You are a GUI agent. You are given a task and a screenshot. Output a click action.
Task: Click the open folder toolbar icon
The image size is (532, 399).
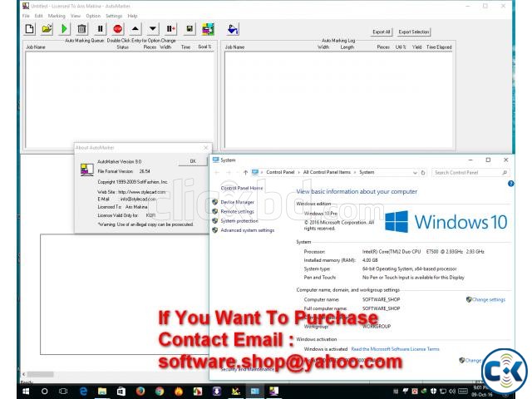click(47, 29)
